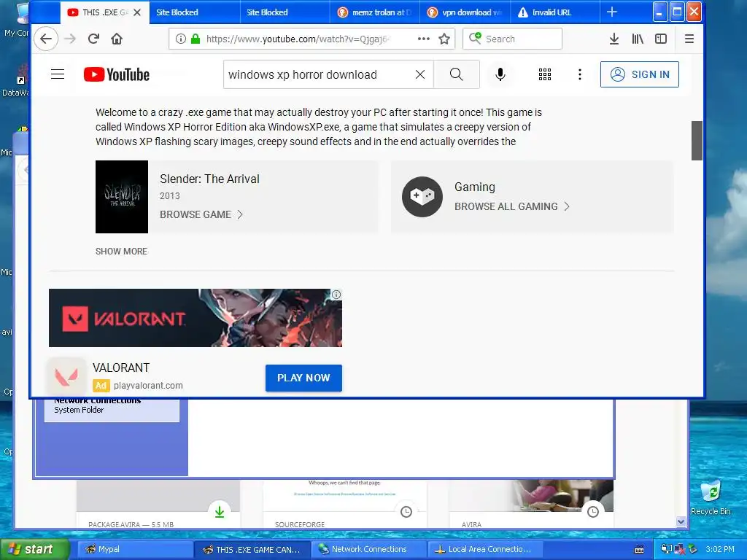Select the Mypal taskbar button
The width and height of the screenshot is (747, 560).
(x=135, y=550)
